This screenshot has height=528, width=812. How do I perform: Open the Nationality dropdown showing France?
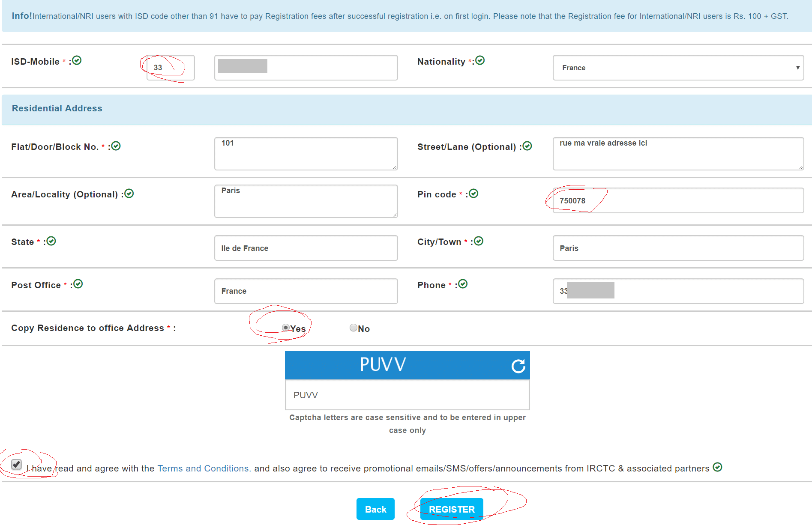[x=678, y=68]
